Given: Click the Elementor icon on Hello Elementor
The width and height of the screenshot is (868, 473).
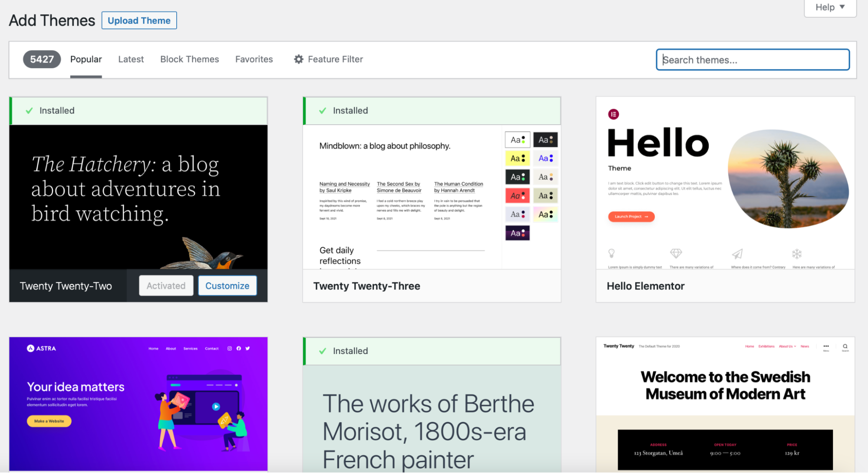Looking at the screenshot, I should pyautogui.click(x=614, y=114).
